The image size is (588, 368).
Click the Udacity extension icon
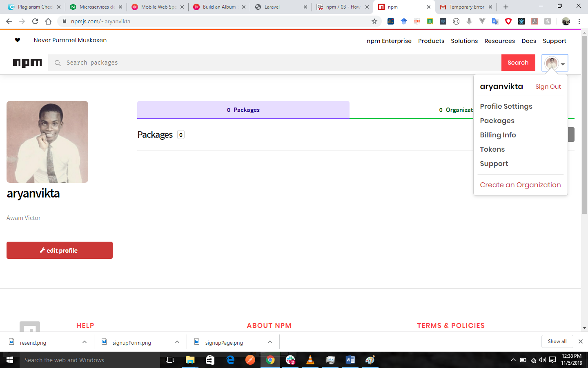443,21
